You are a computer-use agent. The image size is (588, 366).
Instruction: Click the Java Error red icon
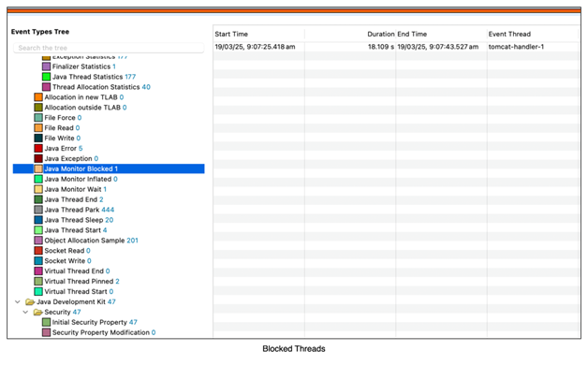click(x=38, y=148)
